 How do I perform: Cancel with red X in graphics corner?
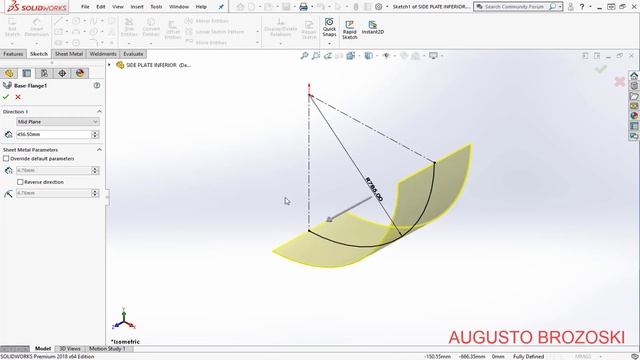tap(620, 81)
